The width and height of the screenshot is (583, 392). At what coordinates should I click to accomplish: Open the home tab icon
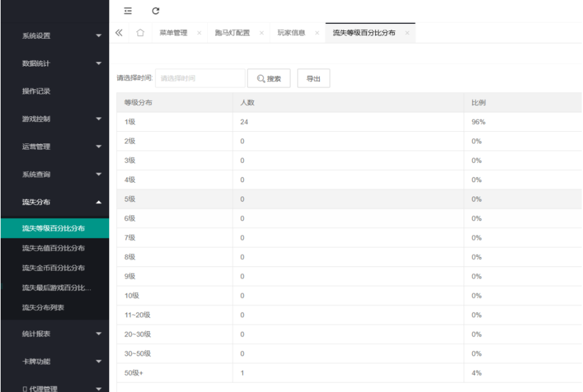140,33
